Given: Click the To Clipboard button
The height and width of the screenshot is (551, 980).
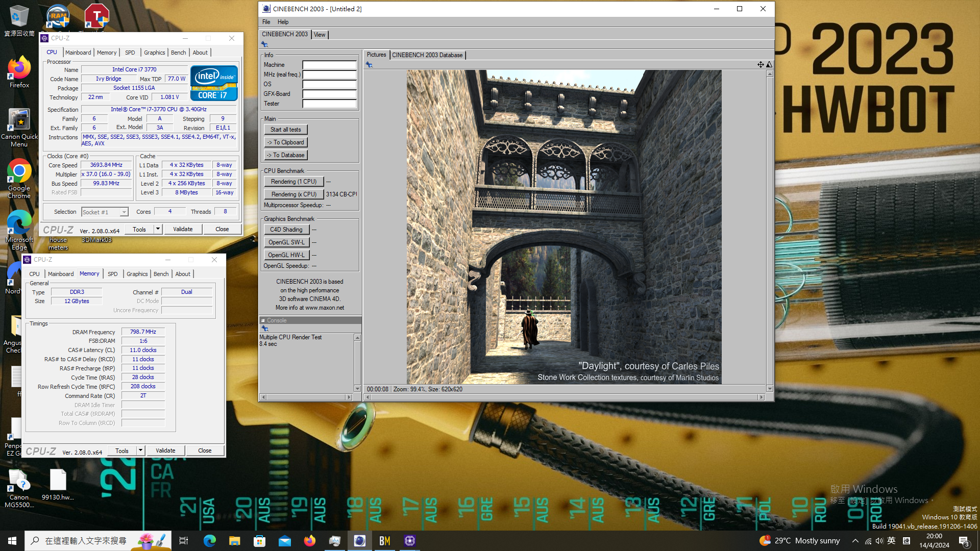Looking at the screenshot, I should click(x=286, y=142).
